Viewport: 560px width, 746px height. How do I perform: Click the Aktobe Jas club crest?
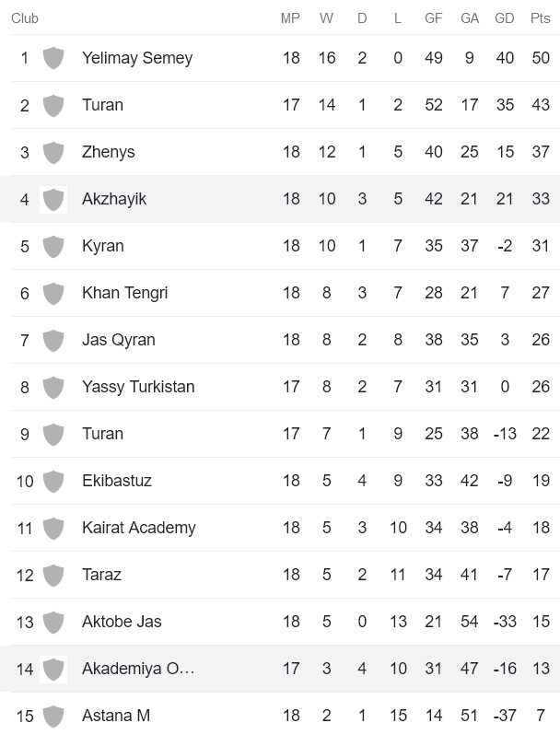click(52, 622)
